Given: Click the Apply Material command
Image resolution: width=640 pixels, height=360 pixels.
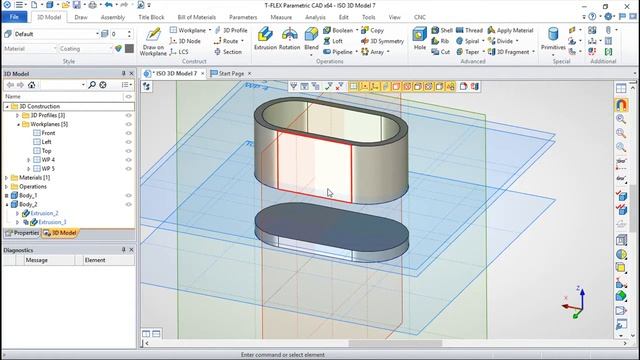Looking at the screenshot, I should 510,30.
